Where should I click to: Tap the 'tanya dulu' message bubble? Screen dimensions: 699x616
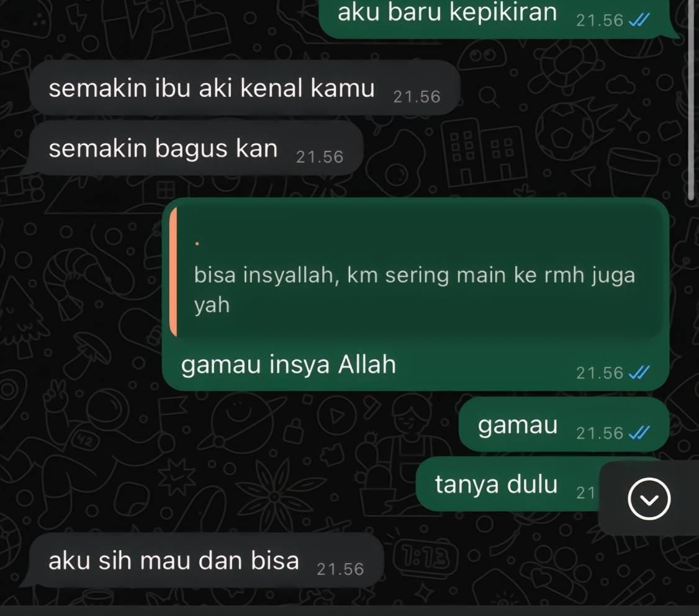pos(508,484)
